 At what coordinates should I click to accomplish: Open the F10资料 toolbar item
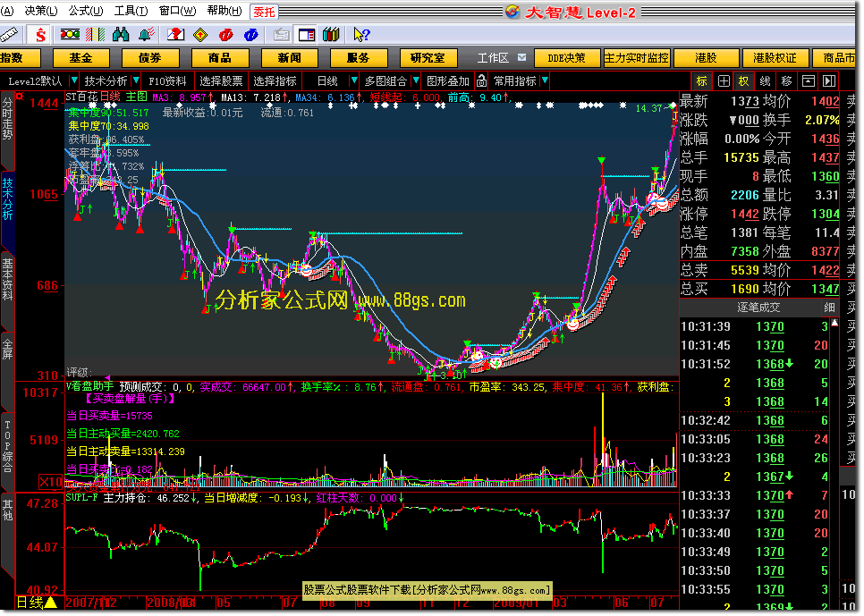[x=167, y=81]
